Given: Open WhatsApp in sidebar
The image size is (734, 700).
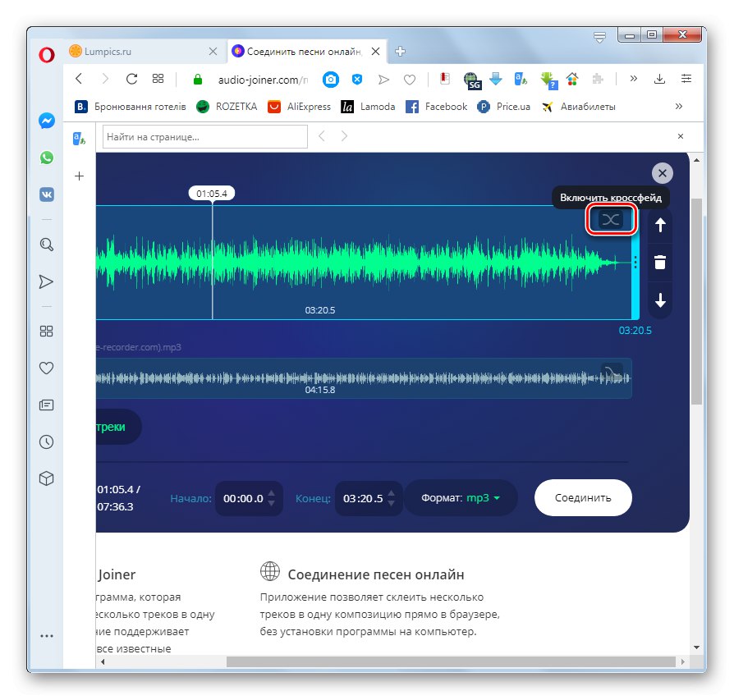Looking at the screenshot, I should click(x=46, y=158).
